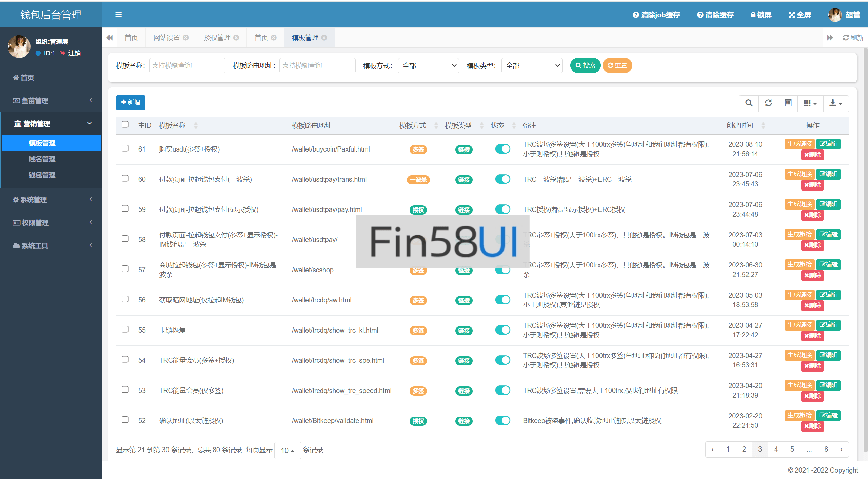Click the 新增 add button
Screen dimensions: 868x479
coord(131,102)
